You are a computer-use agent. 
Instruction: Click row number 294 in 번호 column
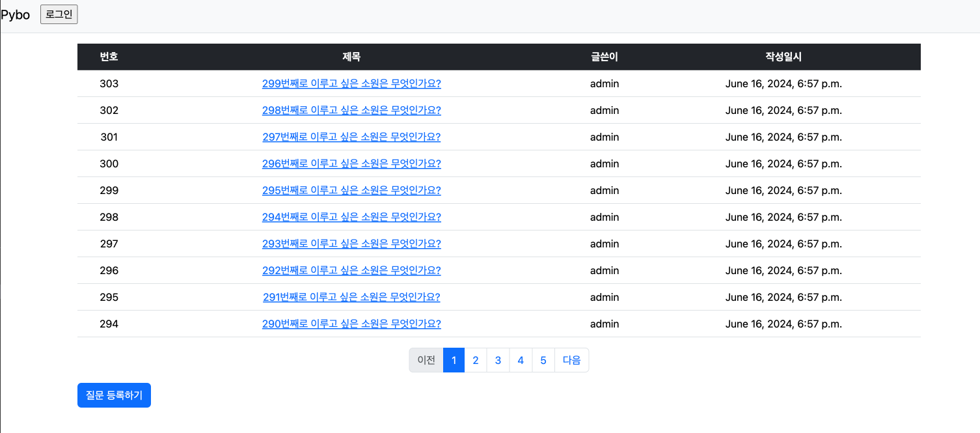(x=109, y=324)
